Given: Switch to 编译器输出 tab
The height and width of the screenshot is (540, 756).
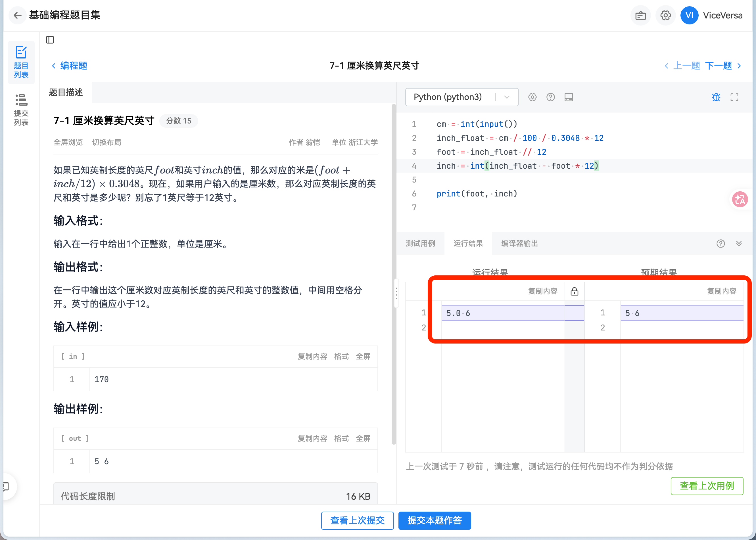Looking at the screenshot, I should (x=519, y=243).
